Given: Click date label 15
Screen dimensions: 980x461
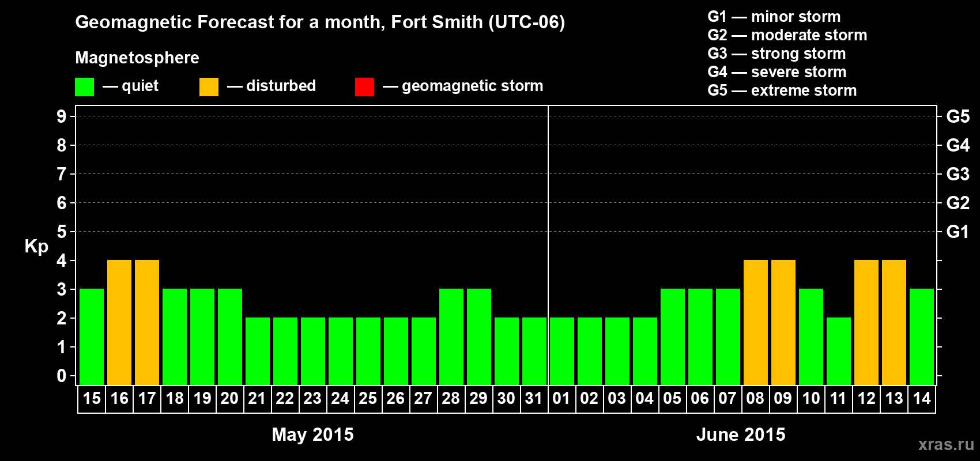Looking at the screenshot, I should (92, 398).
